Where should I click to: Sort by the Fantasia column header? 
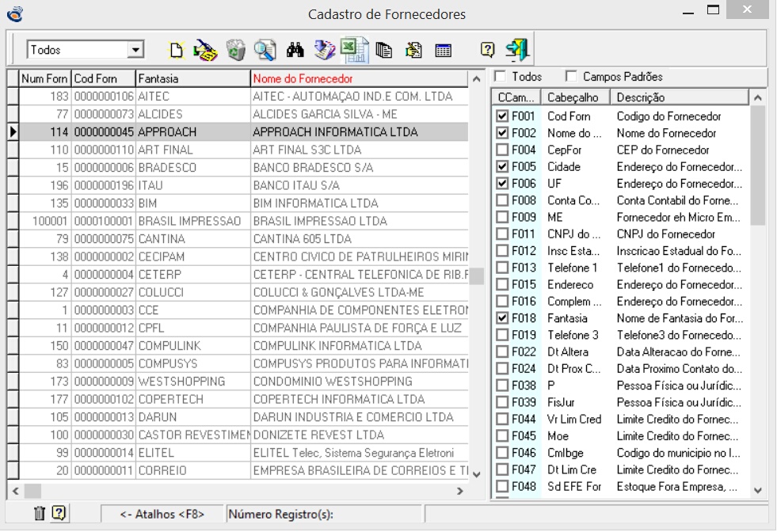[x=193, y=78]
